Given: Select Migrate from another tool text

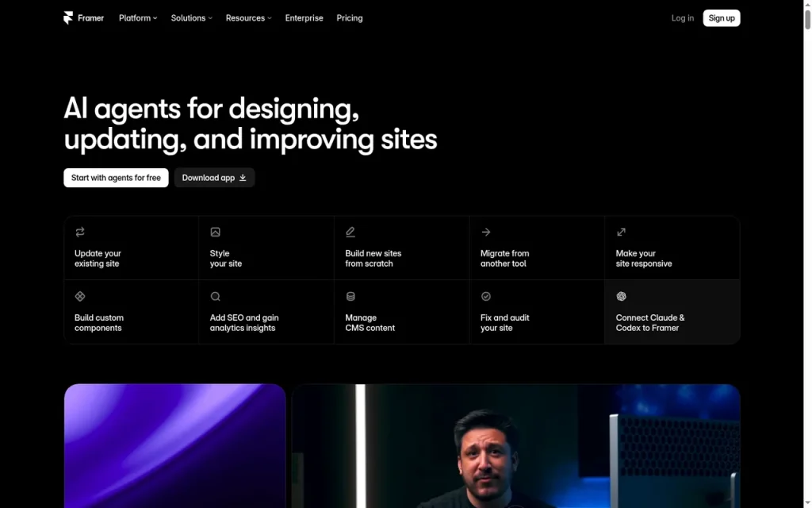Looking at the screenshot, I should pos(504,258).
